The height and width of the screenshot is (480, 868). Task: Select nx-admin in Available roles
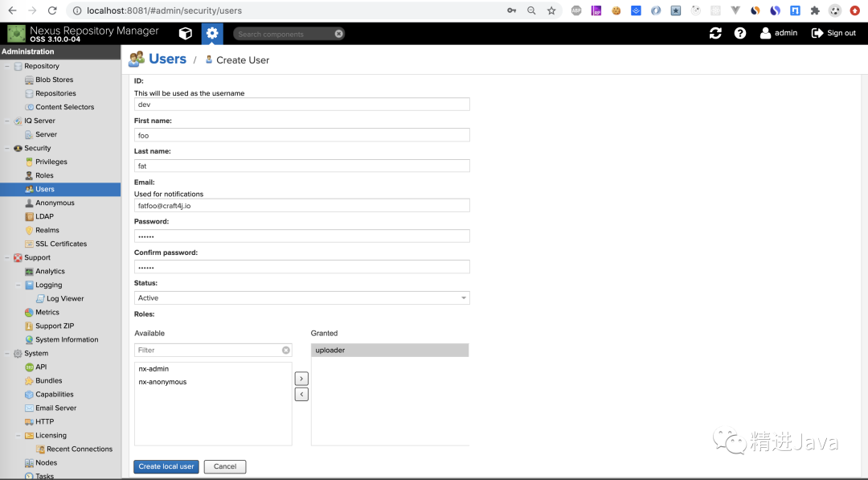coord(212,369)
